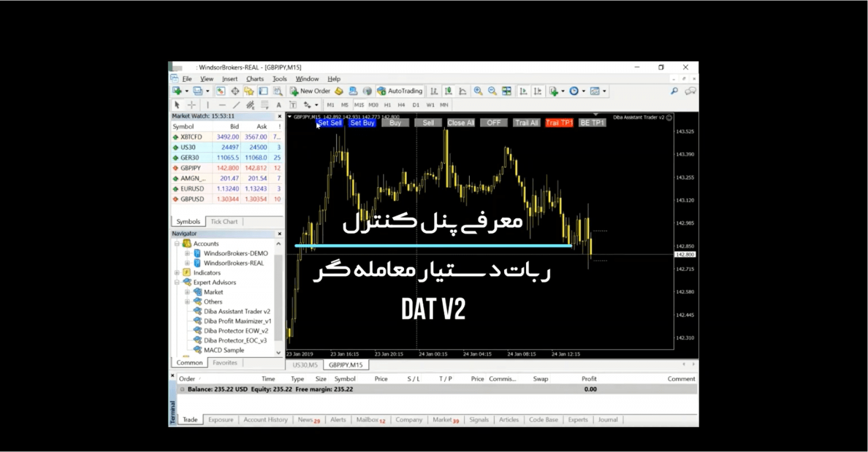This screenshot has width=868, height=452.
Task: Click the BE TP1 panel button
Action: [592, 123]
